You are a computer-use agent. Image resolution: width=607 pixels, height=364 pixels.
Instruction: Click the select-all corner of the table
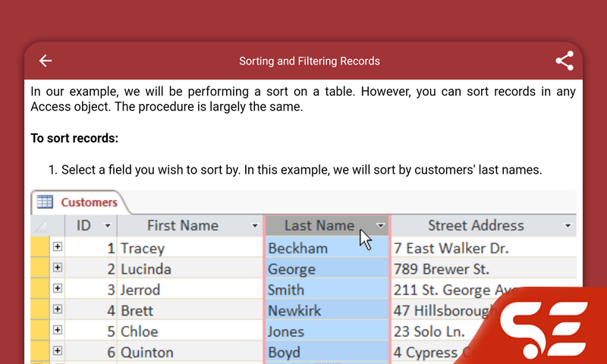pos(40,226)
